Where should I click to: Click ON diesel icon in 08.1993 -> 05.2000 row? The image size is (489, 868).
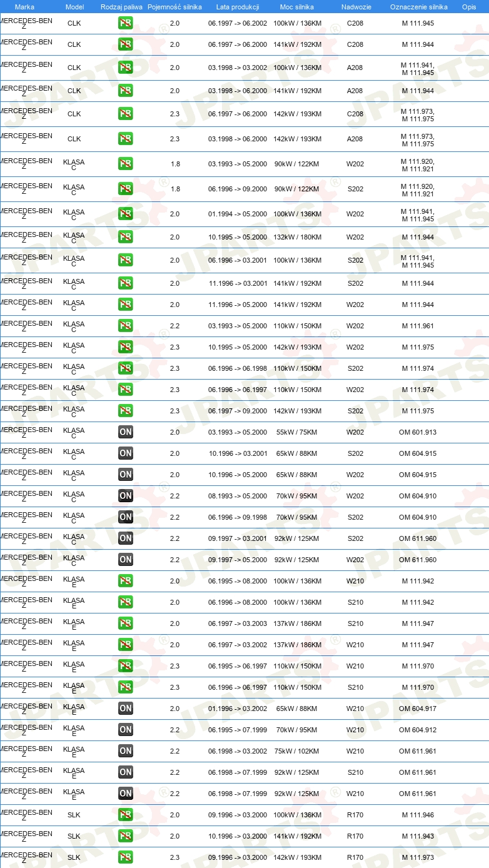[x=125, y=496]
